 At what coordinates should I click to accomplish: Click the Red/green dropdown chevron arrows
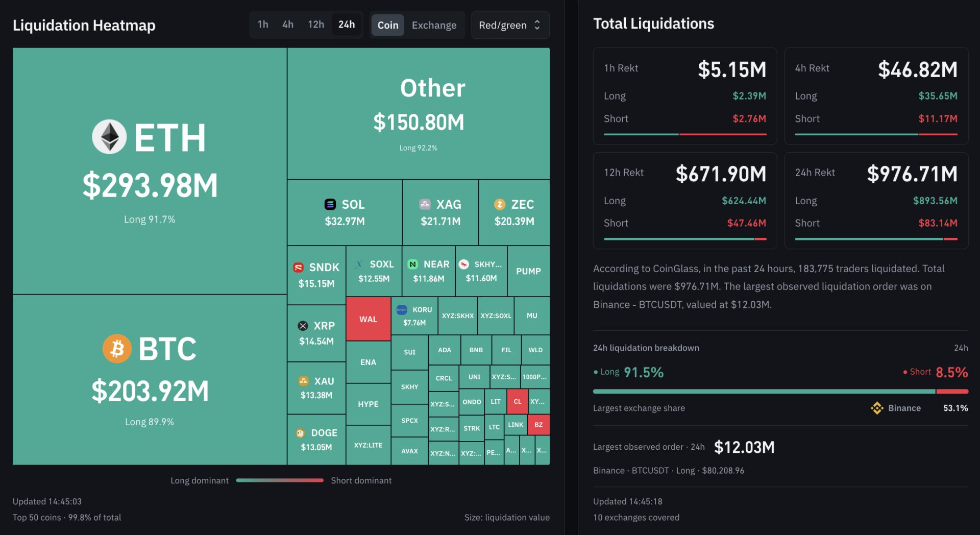point(537,25)
